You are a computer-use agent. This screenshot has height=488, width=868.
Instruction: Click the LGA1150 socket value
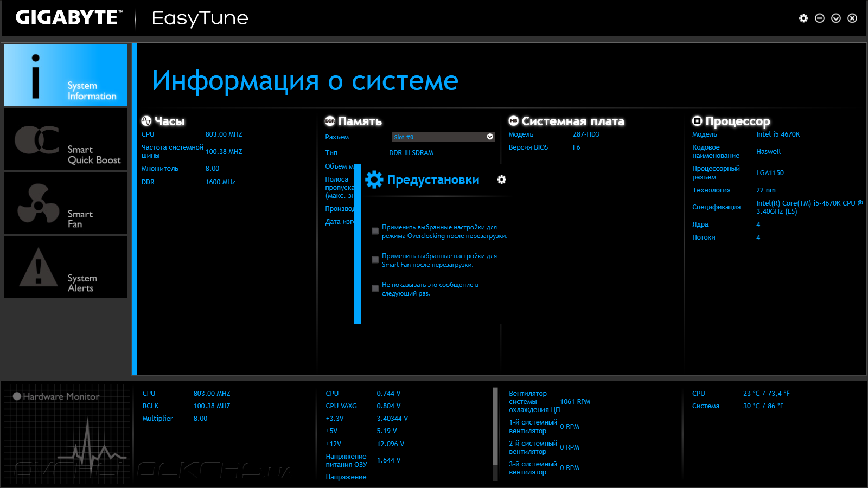[770, 173]
